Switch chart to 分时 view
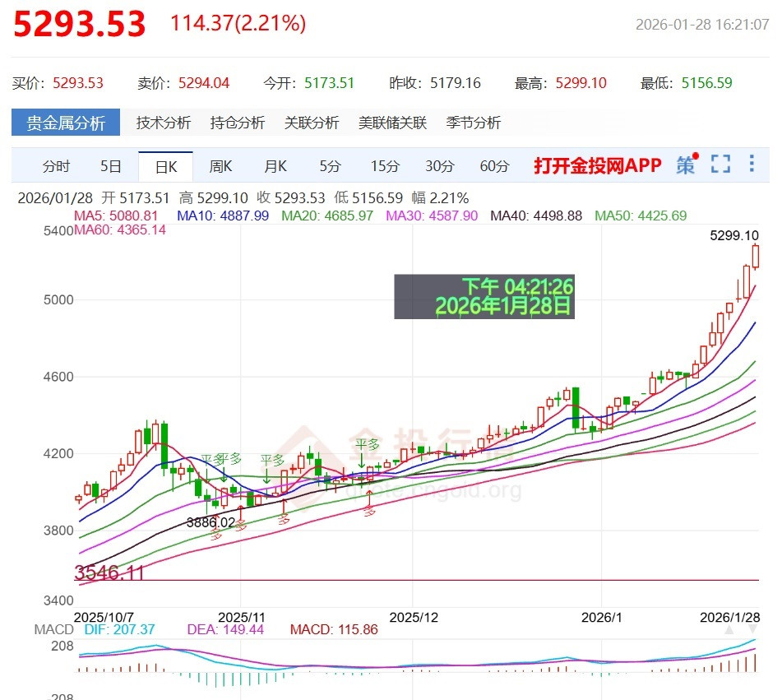This screenshot has height=700, width=782. tap(57, 166)
